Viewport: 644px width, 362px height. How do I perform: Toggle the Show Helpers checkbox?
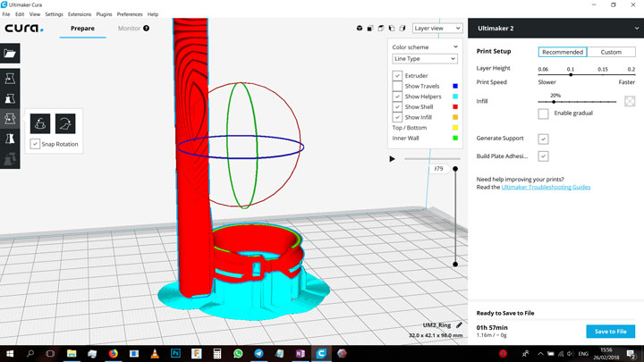click(397, 97)
